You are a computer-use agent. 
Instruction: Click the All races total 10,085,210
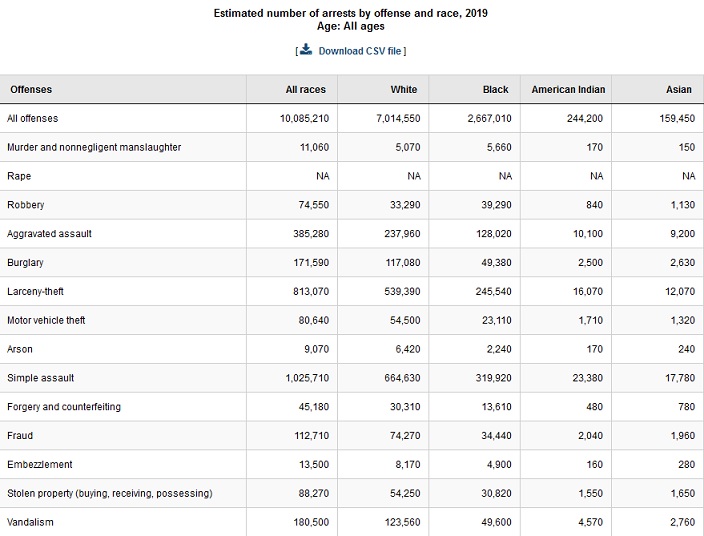point(304,119)
